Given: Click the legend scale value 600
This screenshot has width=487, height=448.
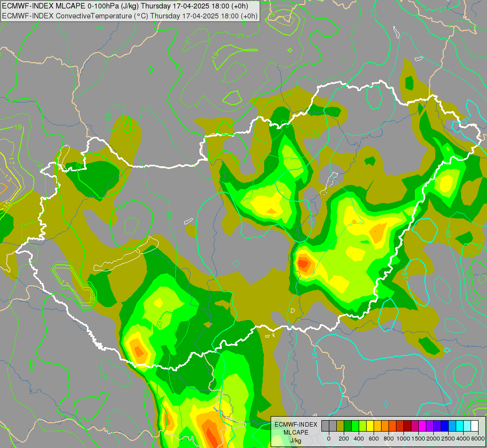Looking at the screenshot, I should [x=374, y=439].
